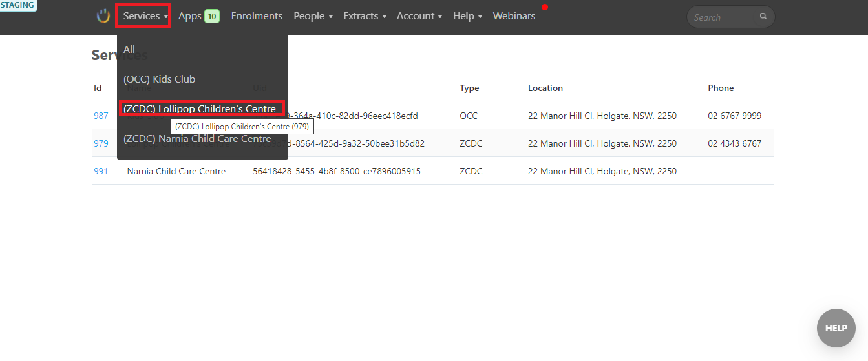This screenshot has height=361, width=868.
Task: Click the Type column header
Action: click(469, 88)
